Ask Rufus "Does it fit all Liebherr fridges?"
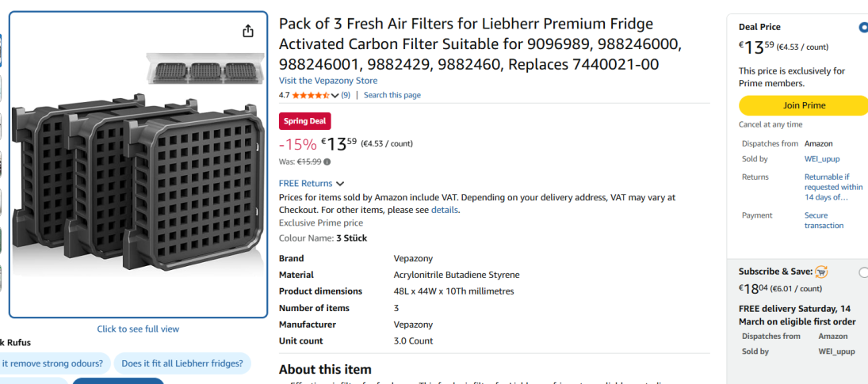Viewport: 868px width, 384px height. (x=183, y=363)
